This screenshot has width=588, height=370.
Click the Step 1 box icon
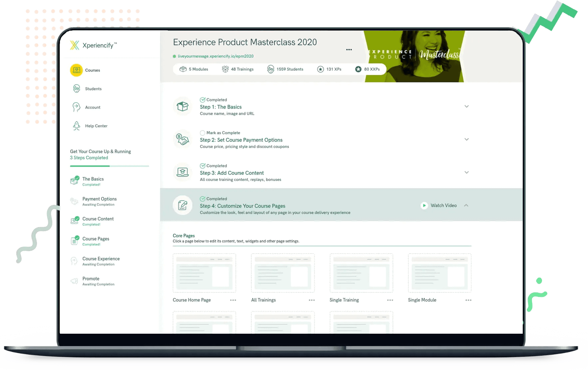point(182,107)
